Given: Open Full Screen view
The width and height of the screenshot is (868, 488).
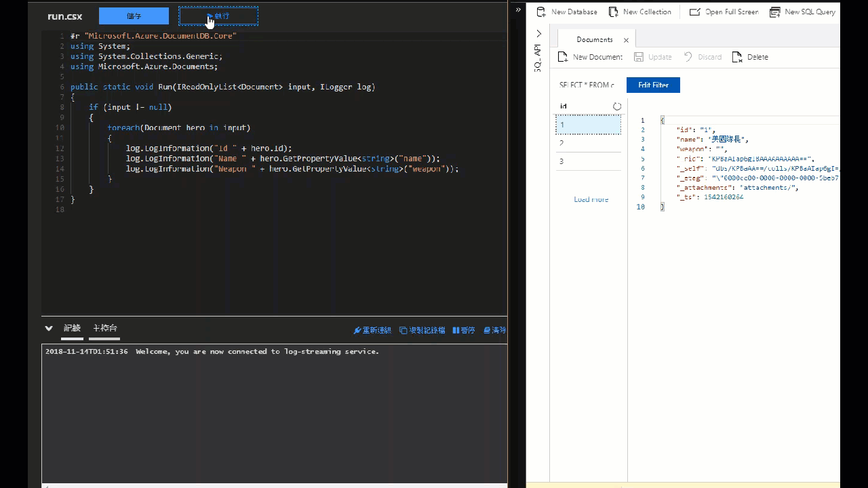Looking at the screenshot, I should tap(724, 12).
